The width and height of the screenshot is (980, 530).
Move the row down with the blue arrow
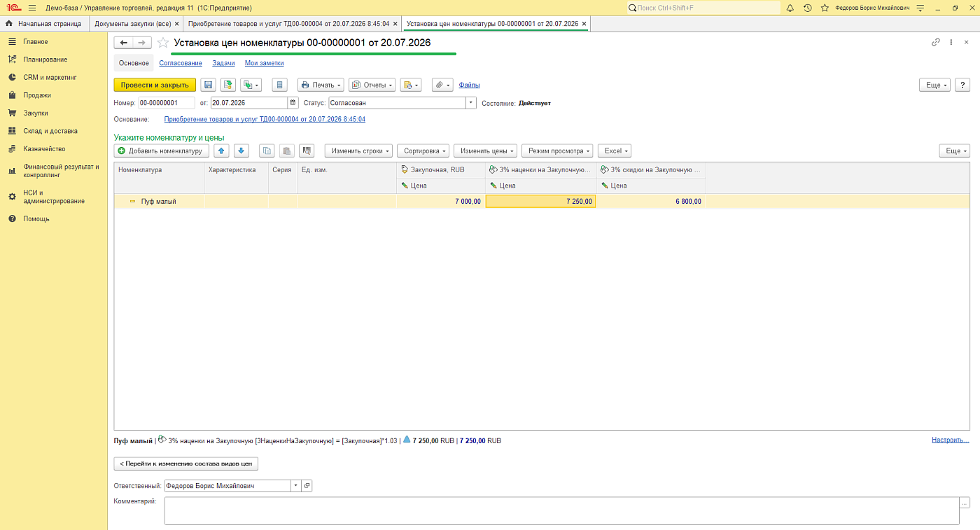[241, 151]
